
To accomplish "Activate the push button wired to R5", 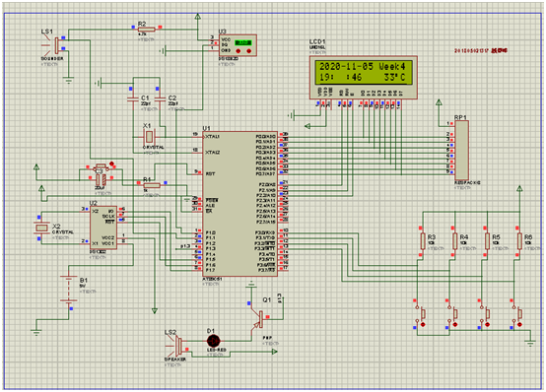I will 485,315.
